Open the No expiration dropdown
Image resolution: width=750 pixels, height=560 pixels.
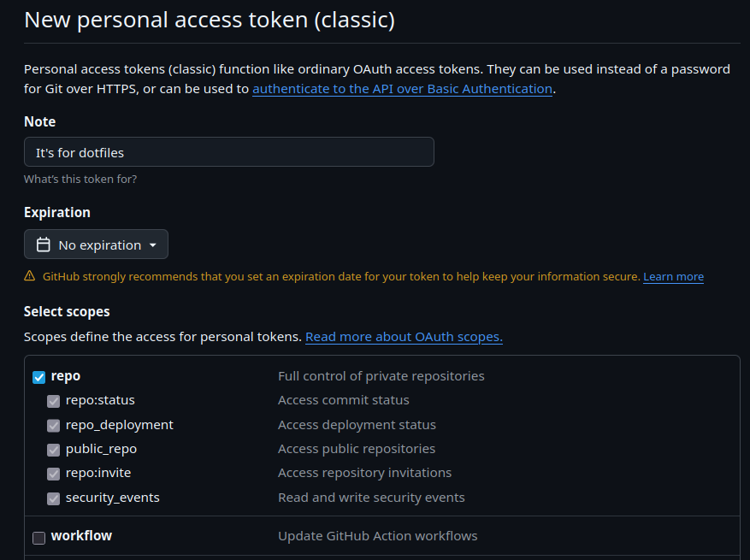pos(96,245)
